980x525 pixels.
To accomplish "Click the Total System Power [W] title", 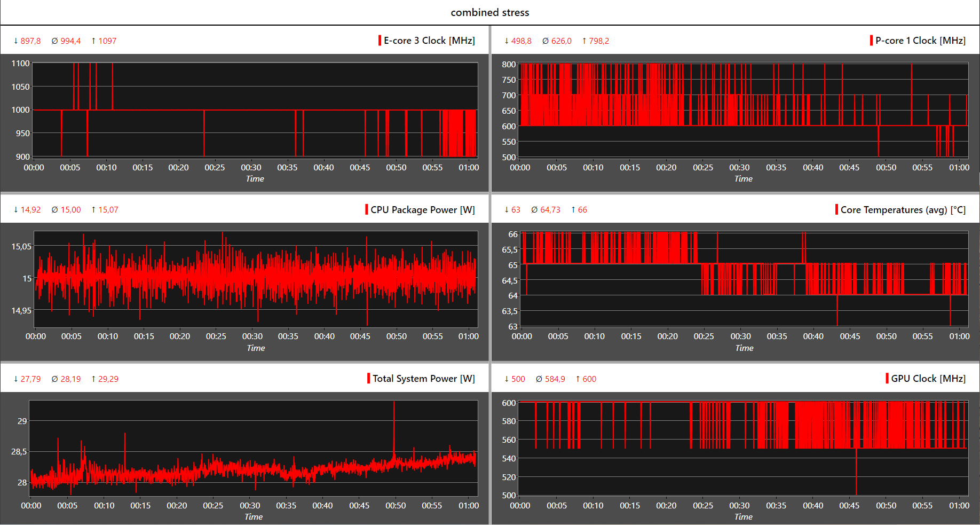I will tap(423, 378).
